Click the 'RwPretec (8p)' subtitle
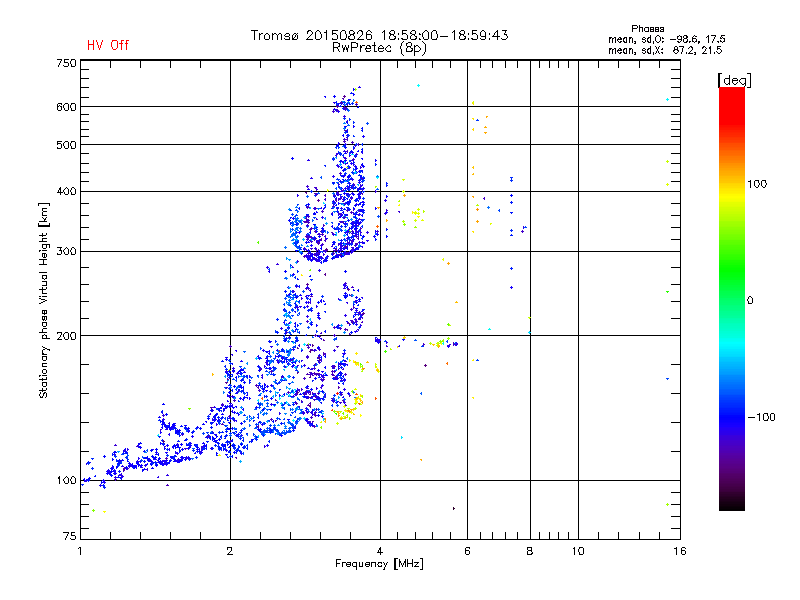 379,48
